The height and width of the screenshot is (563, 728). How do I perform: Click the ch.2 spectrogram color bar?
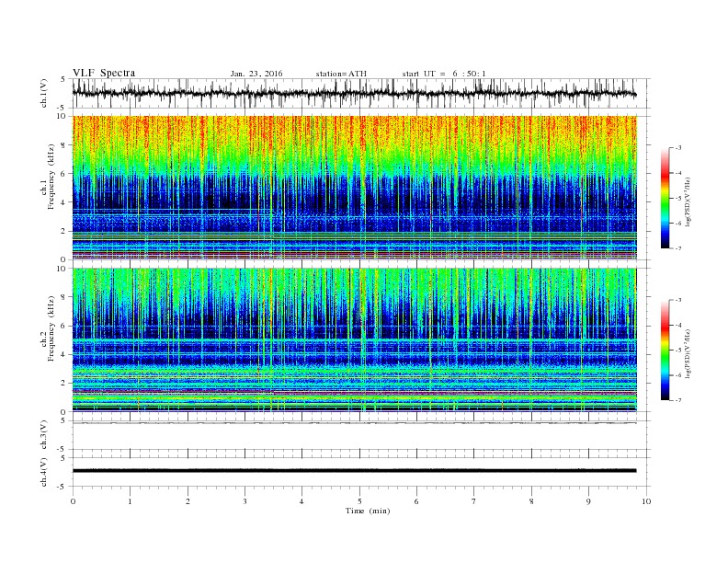665,350
